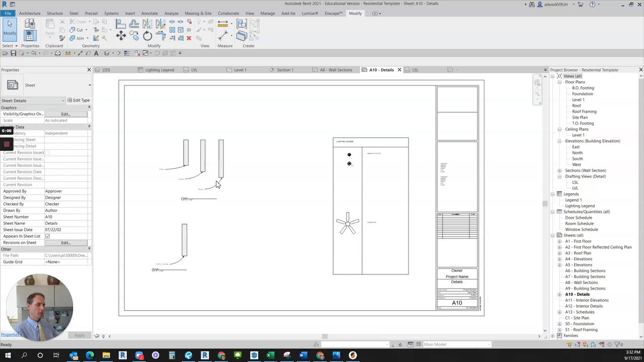Click the Sheet Number field value A10
644x362 pixels.
point(66,217)
